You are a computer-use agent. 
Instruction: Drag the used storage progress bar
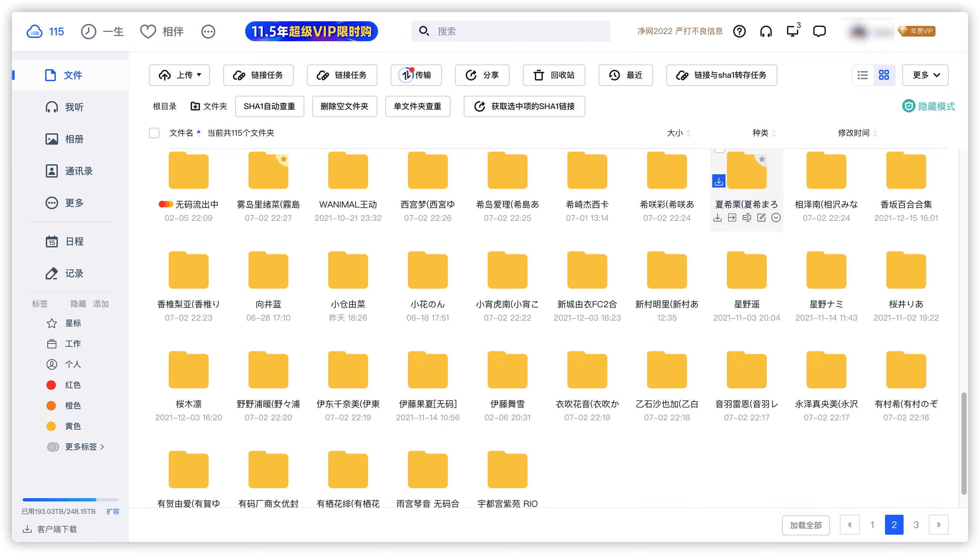(x=60, y=497)
